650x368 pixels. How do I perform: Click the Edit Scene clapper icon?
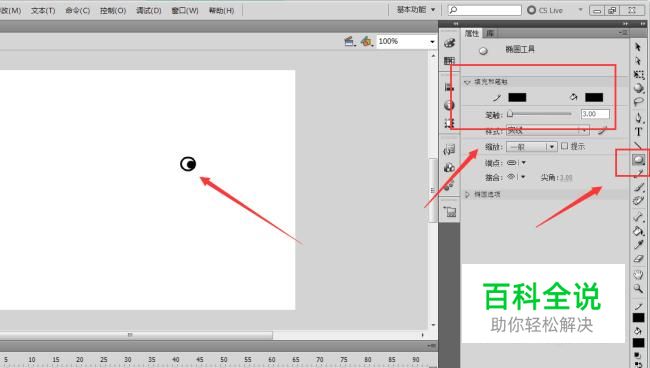coord(349,41)
